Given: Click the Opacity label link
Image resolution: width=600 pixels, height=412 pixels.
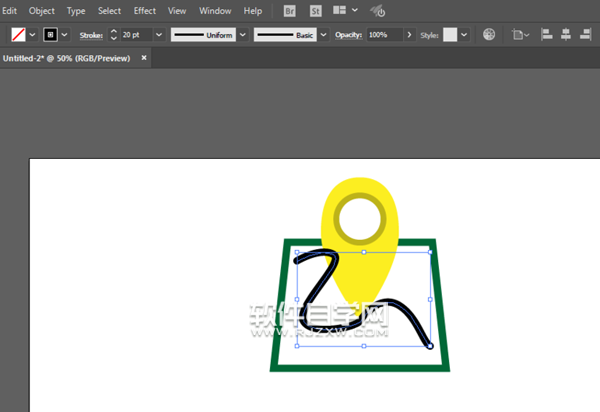Looking at the screenshot, I should pyautogui.click(x=348, y=34).
